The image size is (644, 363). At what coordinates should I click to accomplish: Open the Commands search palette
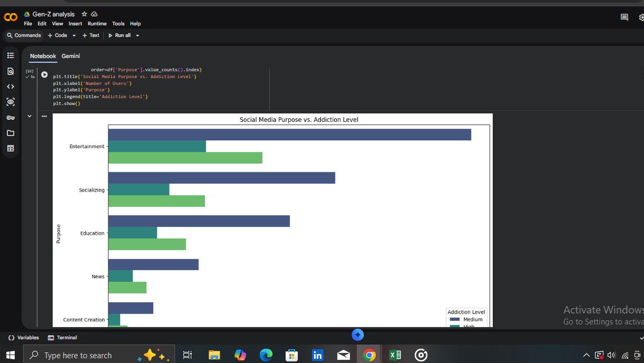tap(24, 35)
